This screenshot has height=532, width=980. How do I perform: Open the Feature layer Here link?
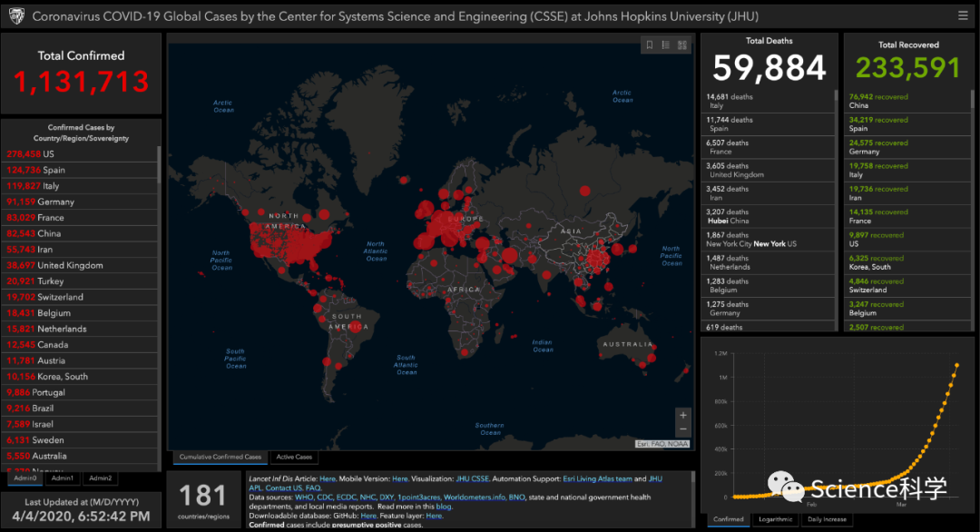click(x=434, y=517)
